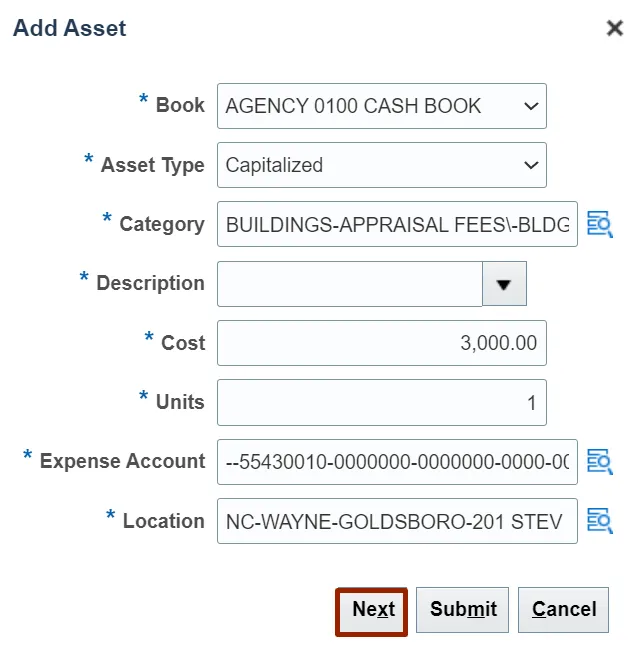
Task: Close the Add Asset dialog
Action: coord(615,28)
